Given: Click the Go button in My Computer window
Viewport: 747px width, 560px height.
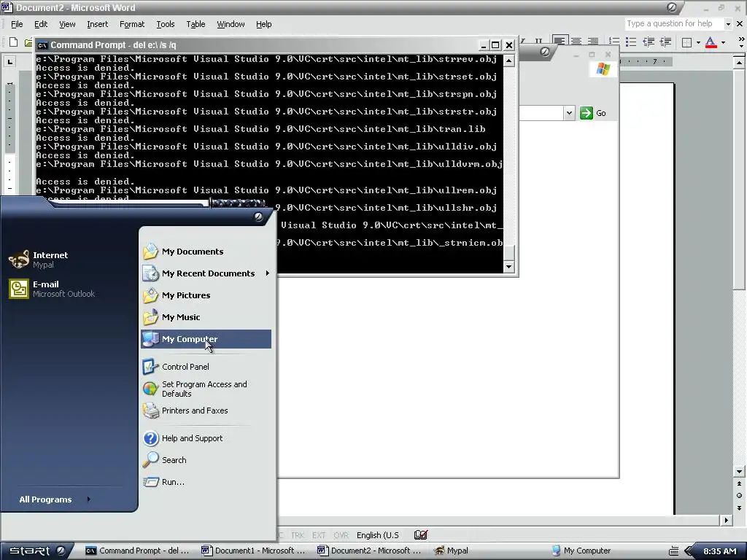Looking at the screenshot, I should click(x=593, y=113).
